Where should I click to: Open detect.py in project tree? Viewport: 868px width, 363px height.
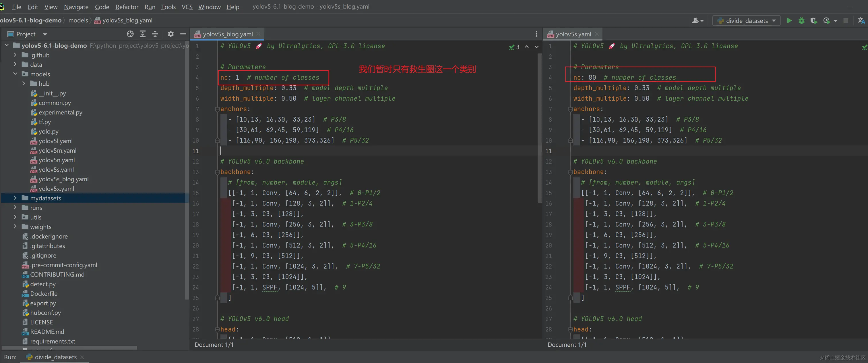pos(43,284)
